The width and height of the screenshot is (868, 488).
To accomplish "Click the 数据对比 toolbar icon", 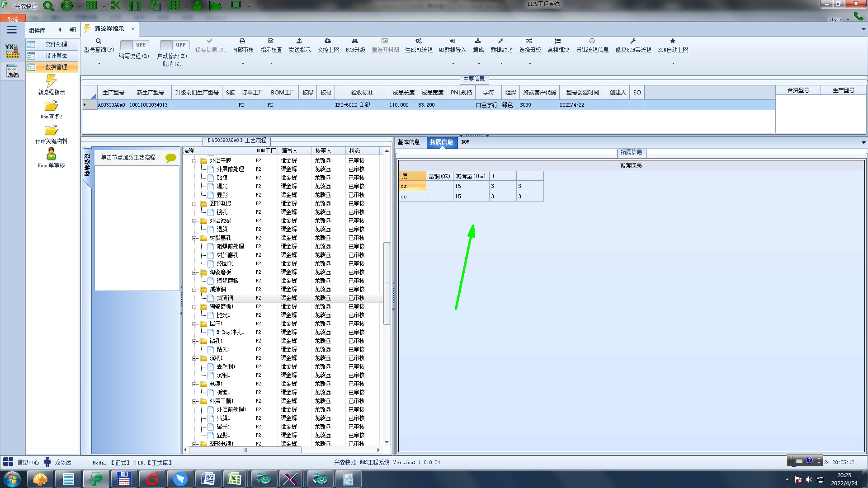I will pos(501,41).
